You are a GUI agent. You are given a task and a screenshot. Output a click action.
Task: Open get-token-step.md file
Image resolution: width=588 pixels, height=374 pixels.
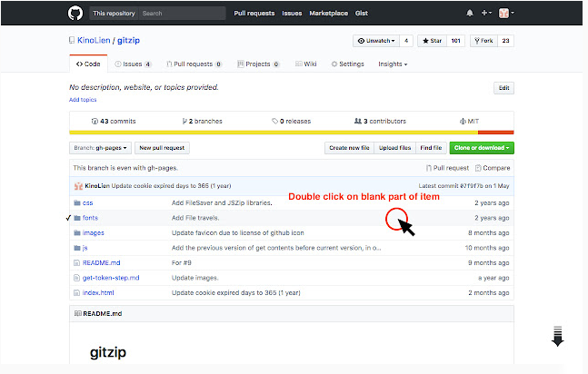[111, 278]
